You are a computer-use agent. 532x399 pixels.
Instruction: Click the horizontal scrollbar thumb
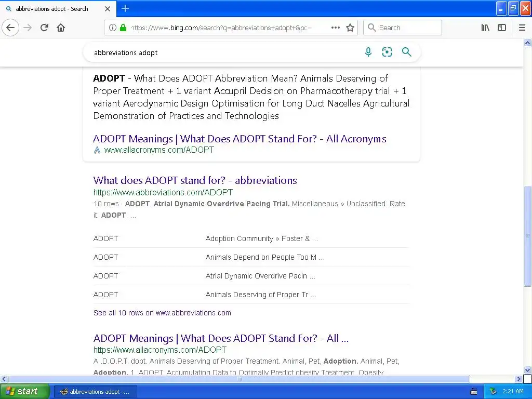239,379
